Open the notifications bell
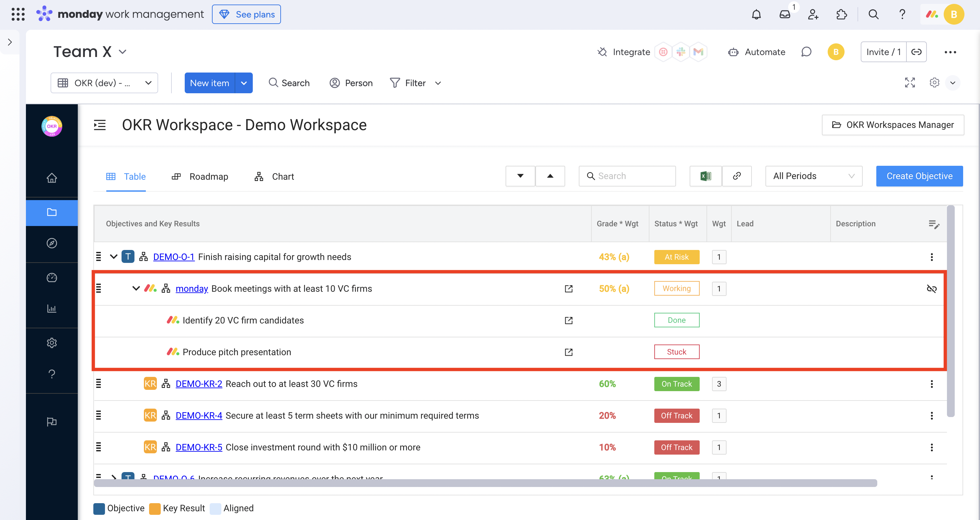 pos(756,15)
